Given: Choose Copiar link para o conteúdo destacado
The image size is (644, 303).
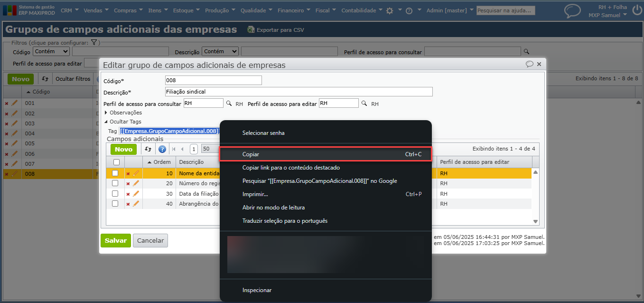Looking at the screenshot, I should pyautogui.click(x=326, y=168).
